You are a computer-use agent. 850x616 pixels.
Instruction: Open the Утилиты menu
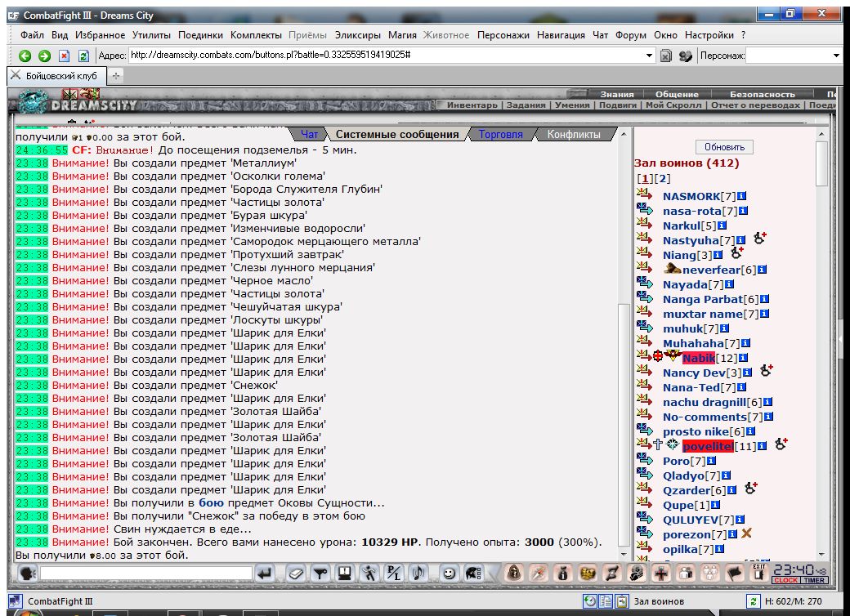pos(151,35)
